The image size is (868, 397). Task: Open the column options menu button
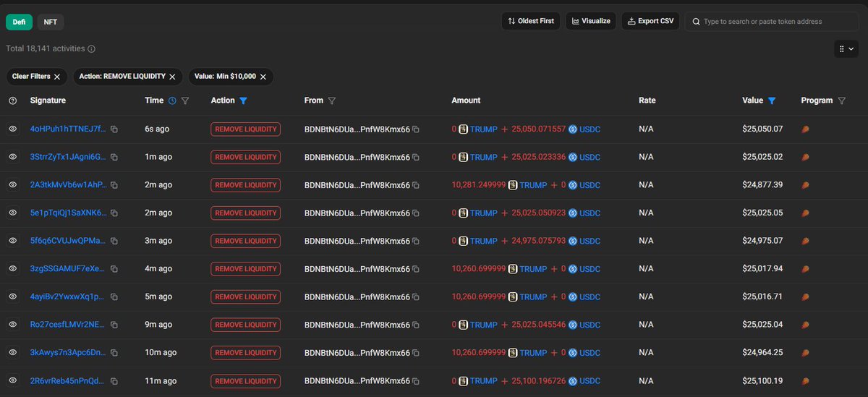click(x=846, y=49)
